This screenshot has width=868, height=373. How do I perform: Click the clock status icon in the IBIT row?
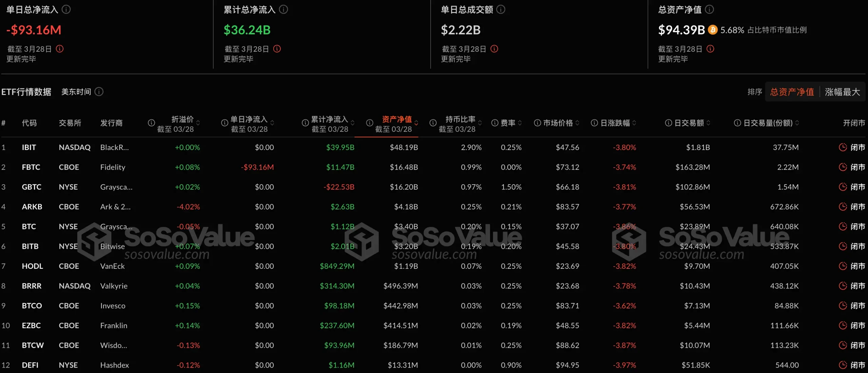pyautogui.click(x=843, y=147)
